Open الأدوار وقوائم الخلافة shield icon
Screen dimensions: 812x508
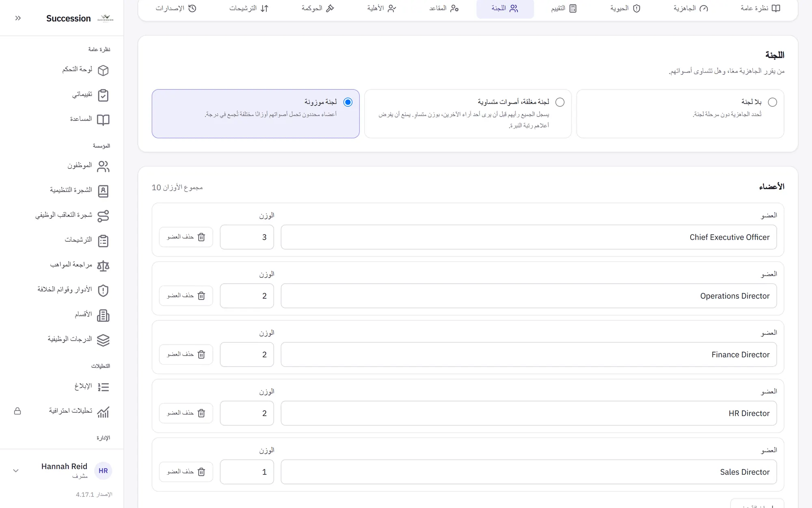[103, 291]
